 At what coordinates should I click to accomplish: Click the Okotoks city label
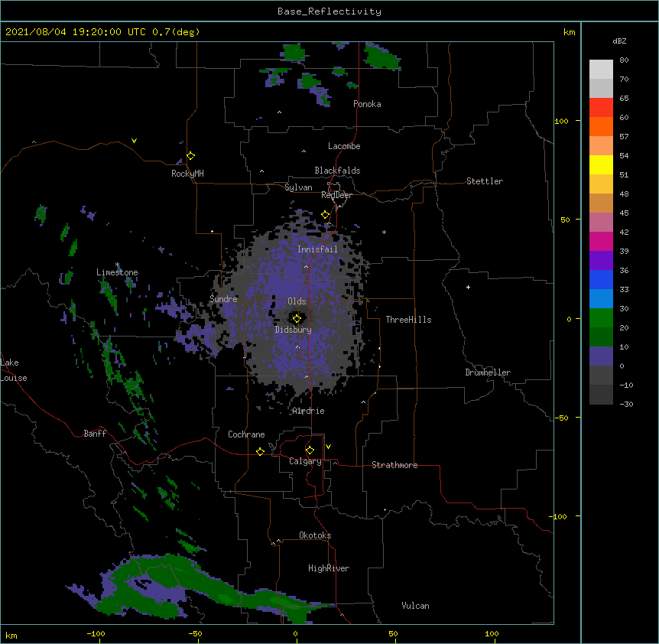(315, 535)
